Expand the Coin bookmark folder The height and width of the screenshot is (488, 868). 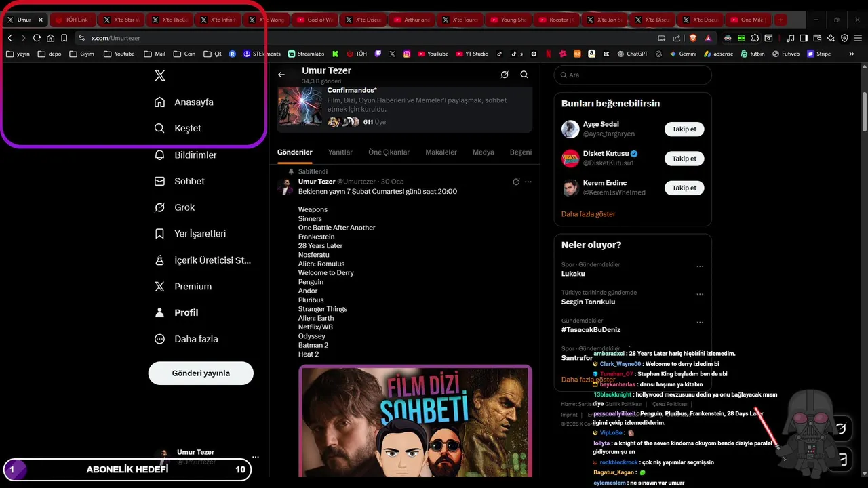(x=184, y=54)
